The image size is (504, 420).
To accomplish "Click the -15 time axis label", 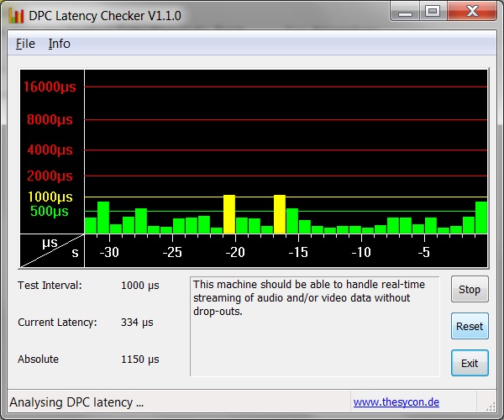I will click(298, 252).
